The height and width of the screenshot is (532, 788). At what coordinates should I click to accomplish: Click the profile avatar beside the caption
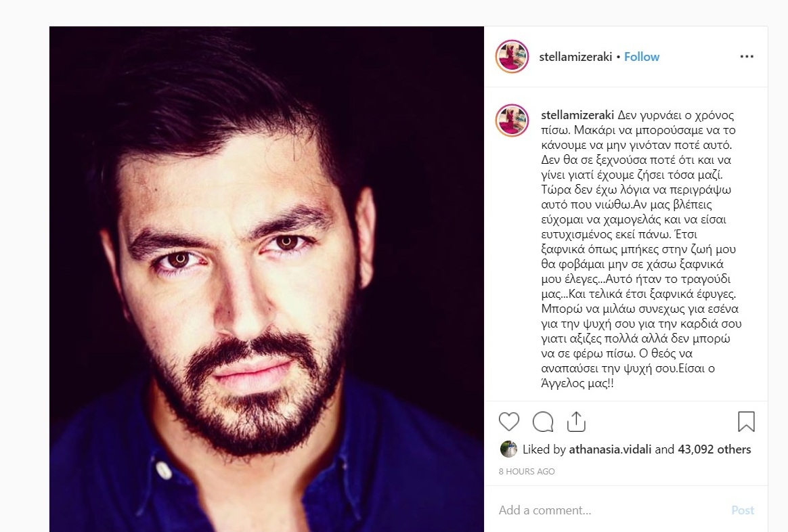point(512,120)
